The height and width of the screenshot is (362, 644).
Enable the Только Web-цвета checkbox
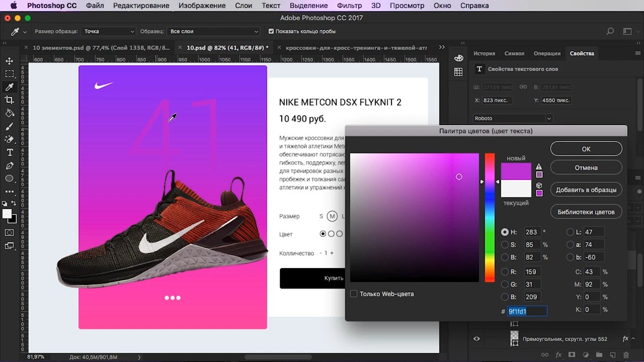click(x=354, y=294)
